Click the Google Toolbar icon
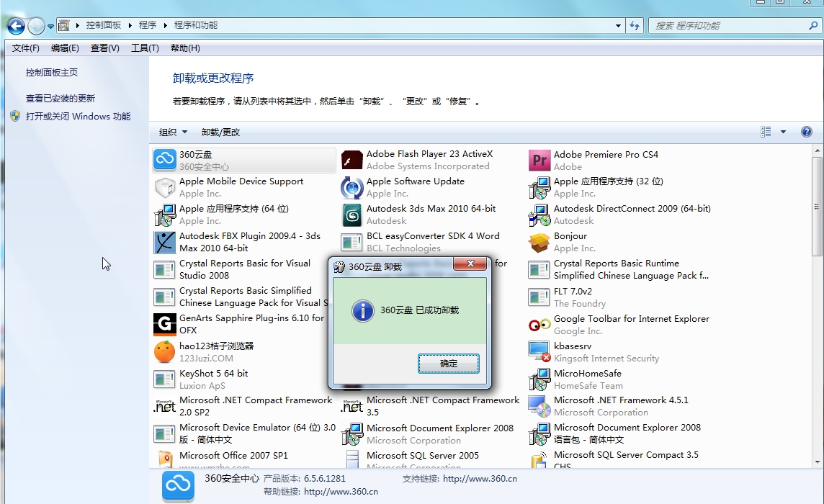The width and height of the screenshot is (824, 504). [x=539, y=325]
